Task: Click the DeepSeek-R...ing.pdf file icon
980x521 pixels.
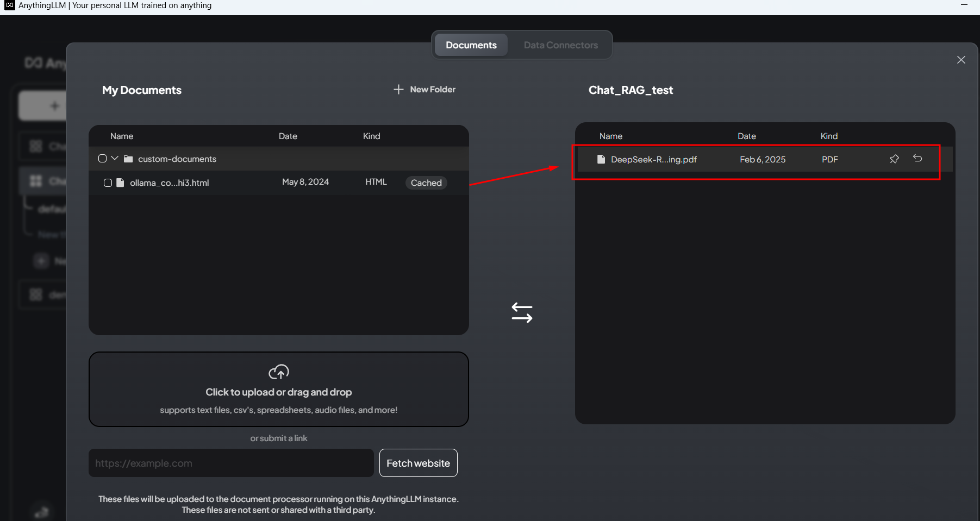Action: tap(601, 159)
